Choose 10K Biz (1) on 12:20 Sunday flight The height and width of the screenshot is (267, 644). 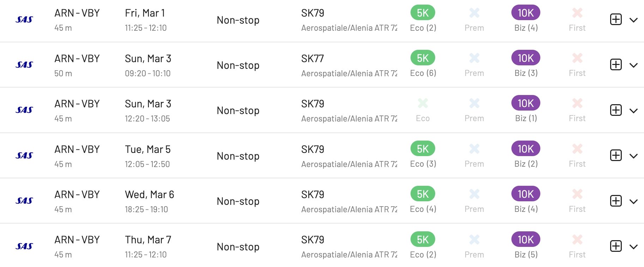[x=526, y=103]
